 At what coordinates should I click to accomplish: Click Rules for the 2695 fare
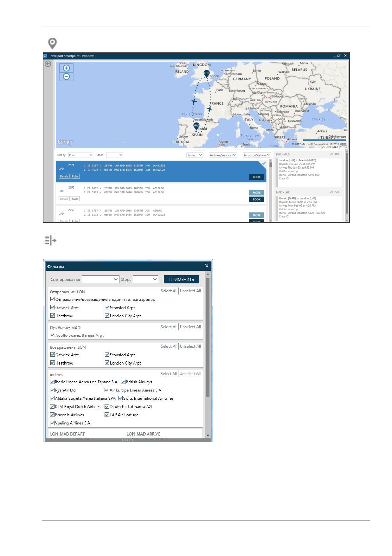tap(75, 199)
